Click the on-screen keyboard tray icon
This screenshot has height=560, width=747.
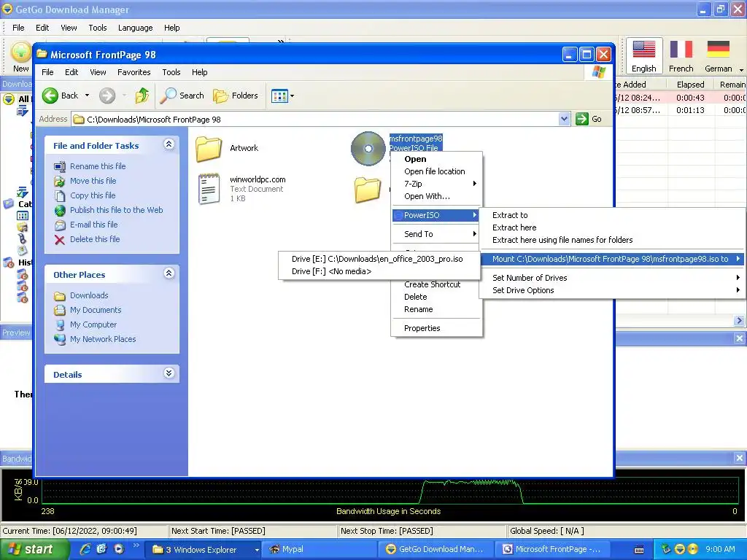coord(639,550)
